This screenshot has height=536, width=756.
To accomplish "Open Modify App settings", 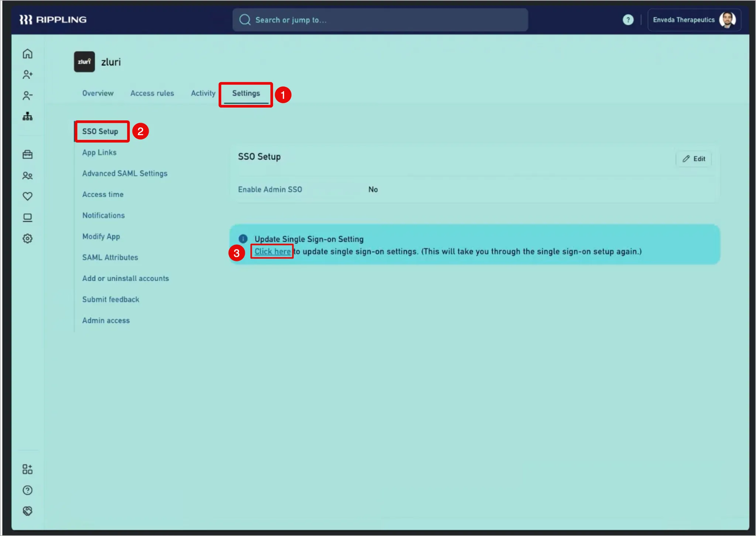I will point(101,237).
